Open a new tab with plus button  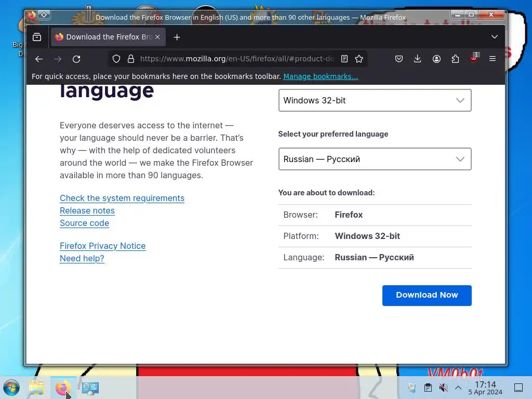(x=177, y=37)
